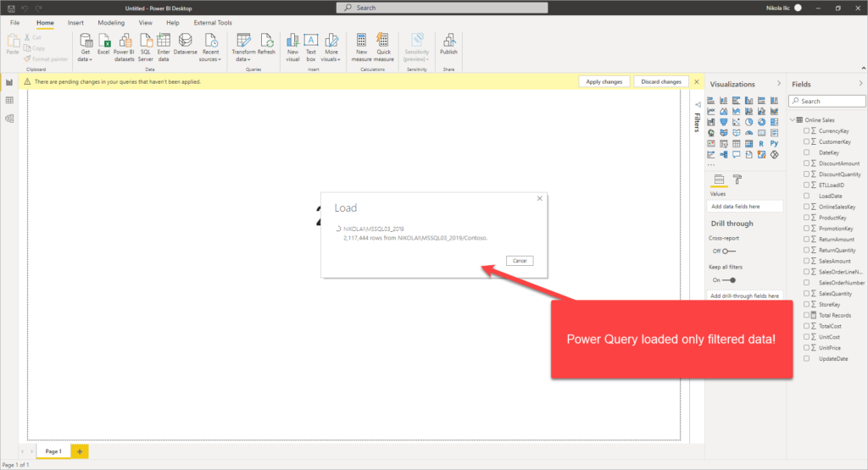Click the Fields search box

(827, 101)
